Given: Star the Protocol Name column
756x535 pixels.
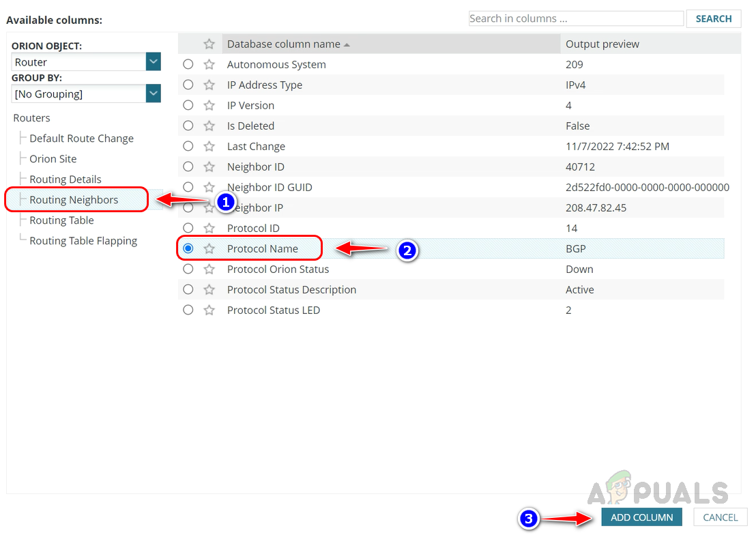Looking at the screenshot, I should coord(209,248).
